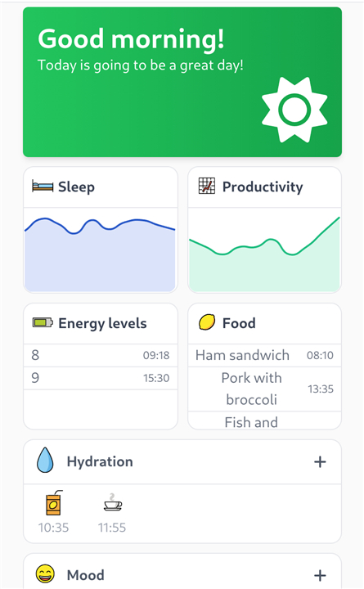Open the Pork with broccoli entry
The image size is (364, 589).
(264, 389)
